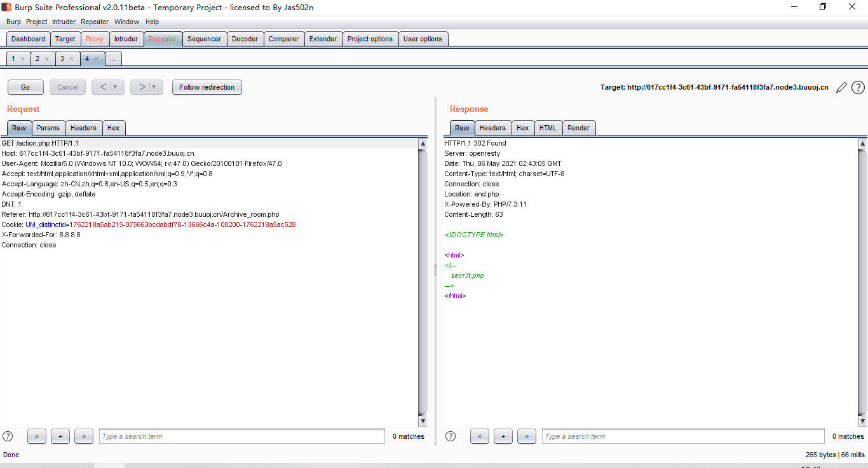Click the Go button
This screenshot has height=468, width=868.
25,87
